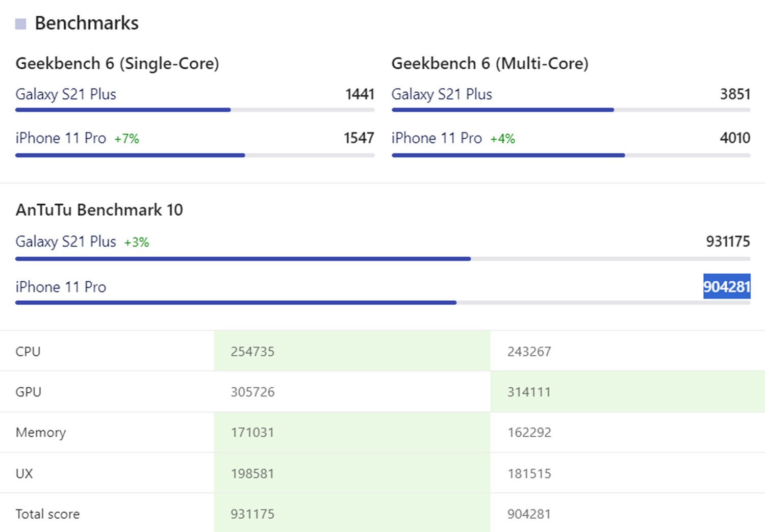Click iPhone 11 Pro single-core progress bar
The image size is (765, 532).
[195, 155]
